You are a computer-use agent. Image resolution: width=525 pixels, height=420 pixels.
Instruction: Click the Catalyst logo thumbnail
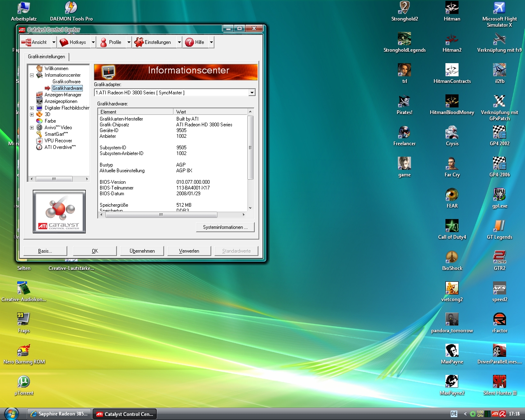[x=59, y=212]
